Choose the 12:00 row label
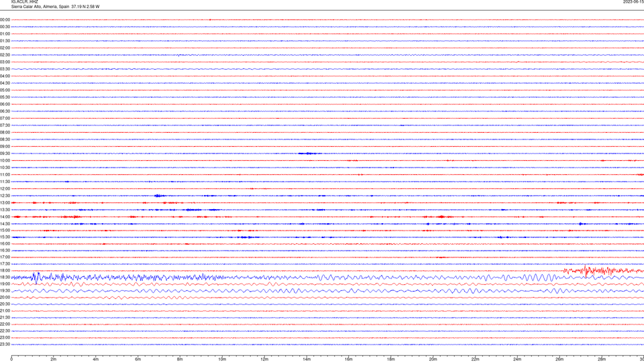 pyautogui.click(x=5, y=189)
